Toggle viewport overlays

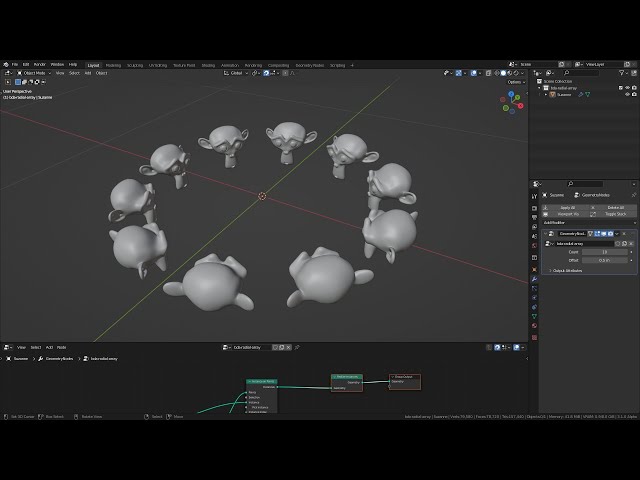tap(473, 73)
